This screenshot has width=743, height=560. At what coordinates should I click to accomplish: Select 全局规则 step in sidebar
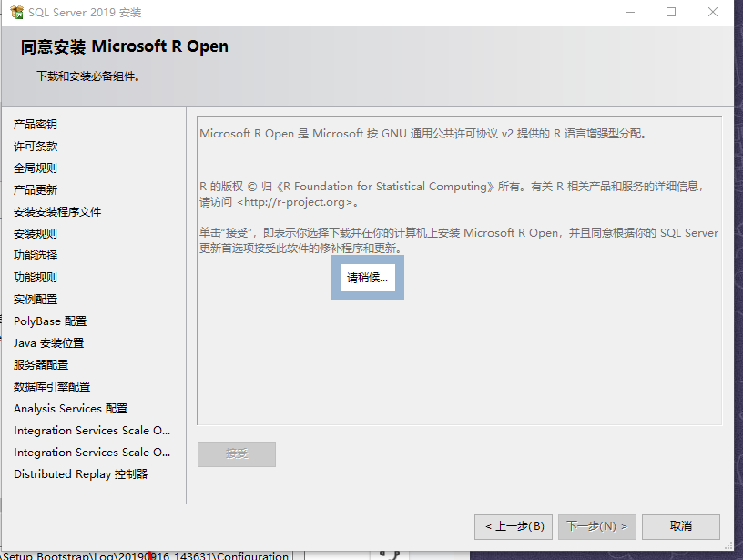(x=36, y=168)
